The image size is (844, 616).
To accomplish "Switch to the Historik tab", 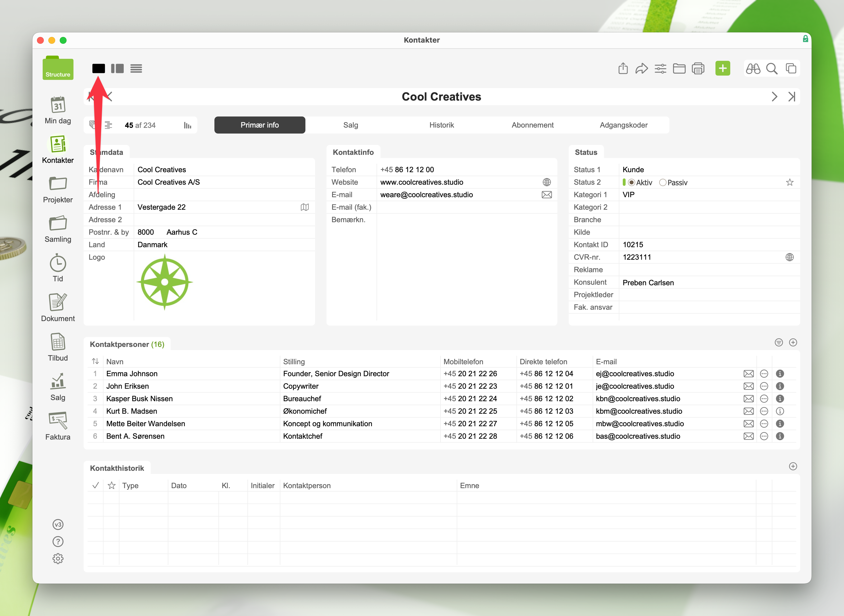I will coord(441,125).
